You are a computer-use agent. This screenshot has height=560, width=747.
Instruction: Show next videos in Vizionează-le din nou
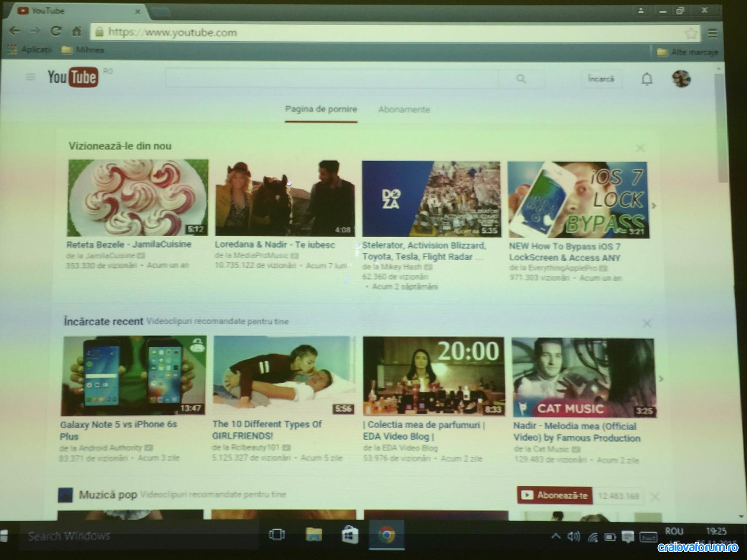click(x=654, y=206)
